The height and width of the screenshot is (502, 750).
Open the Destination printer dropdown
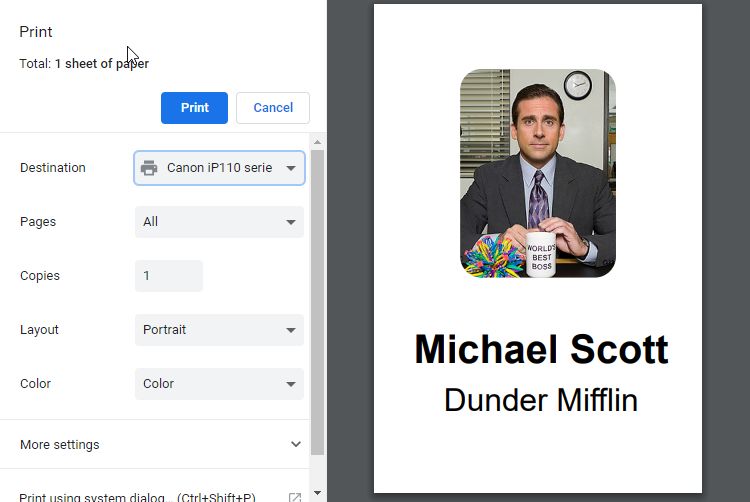coord(220,168)
